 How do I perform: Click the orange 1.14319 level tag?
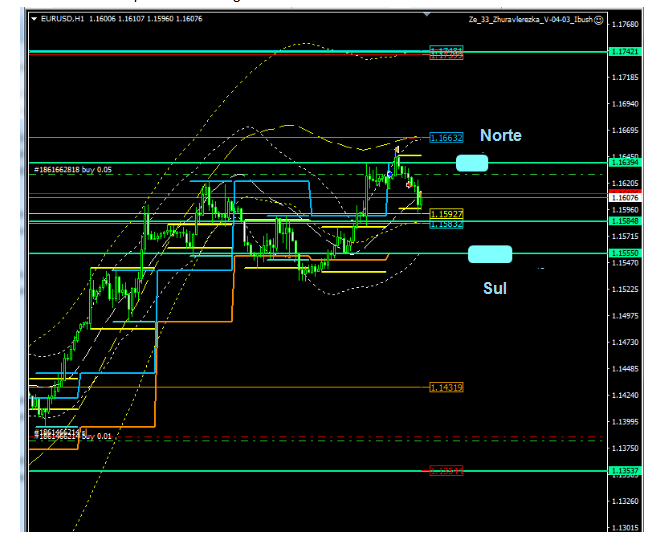[x=446, y=387]
